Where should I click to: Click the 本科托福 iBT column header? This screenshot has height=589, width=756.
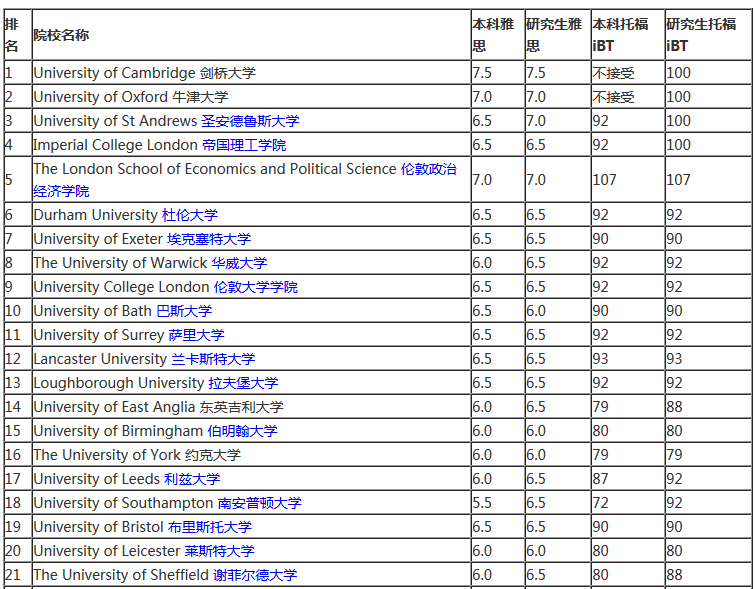628,35
